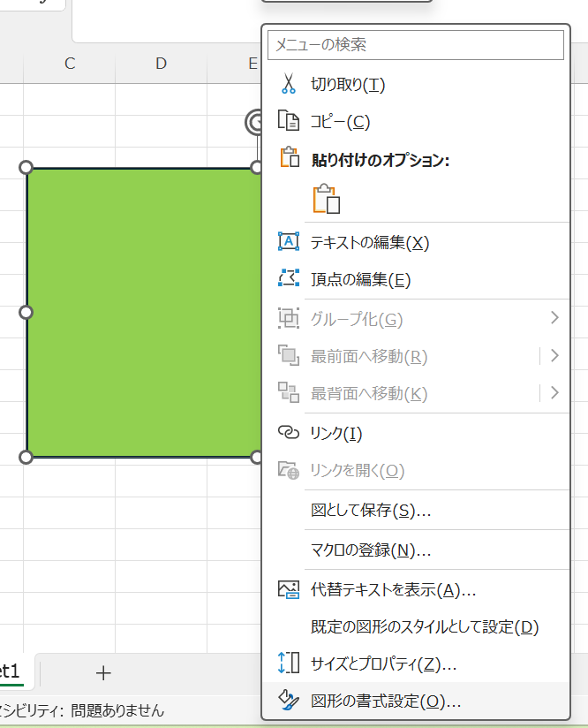This screenshot has height=728, width=588.
Task: Click the scissors Cut icon
Action: pos(288,85)
